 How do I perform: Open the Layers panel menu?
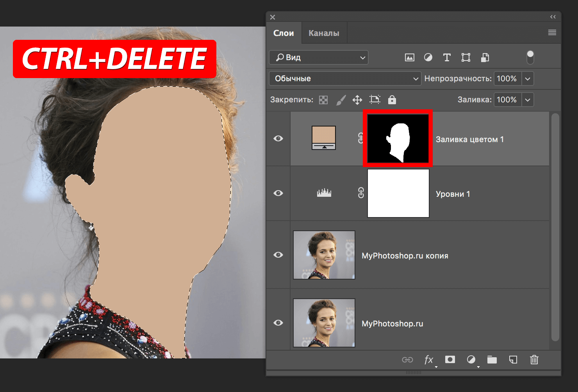pyautogui.click(x=552, y=32)
